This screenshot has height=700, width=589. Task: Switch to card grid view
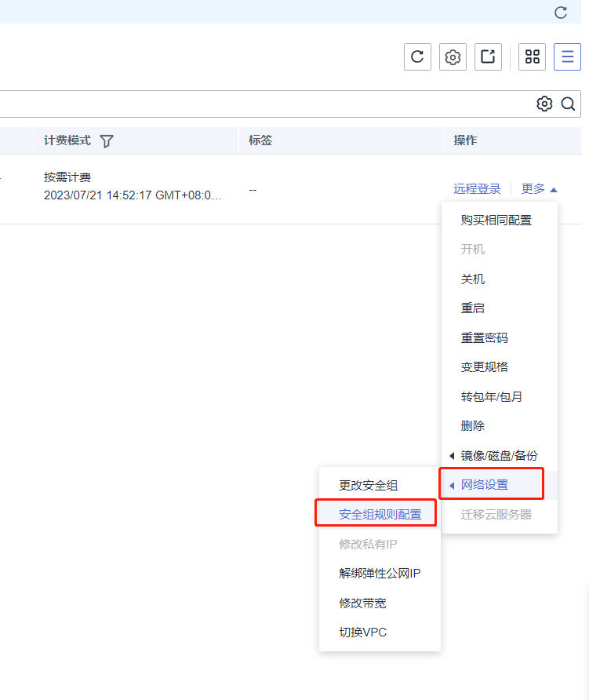(x=533, y=57)
